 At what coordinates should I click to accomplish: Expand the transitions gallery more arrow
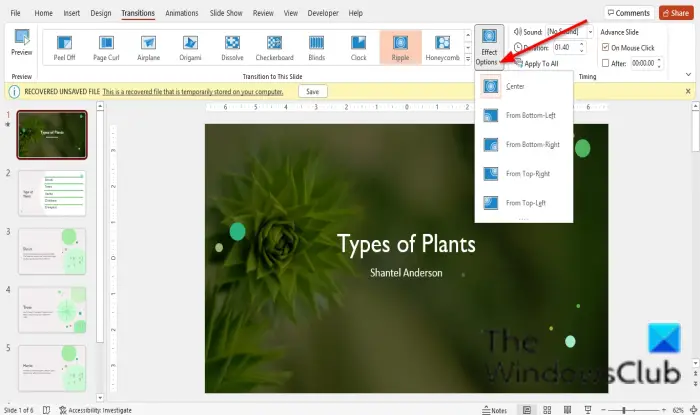tap(469, 60)
